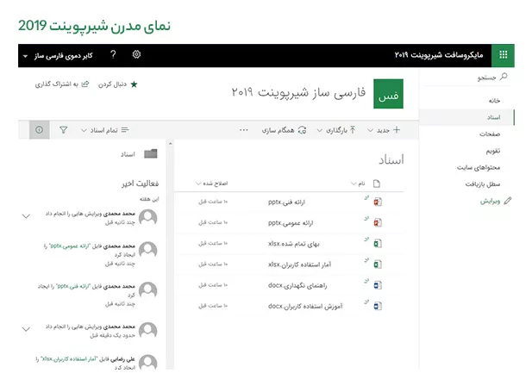Expand first محمد محمدی edits activity chevron
The height and width of the screenshot is (392, 532).
click(x=26, y=216)
